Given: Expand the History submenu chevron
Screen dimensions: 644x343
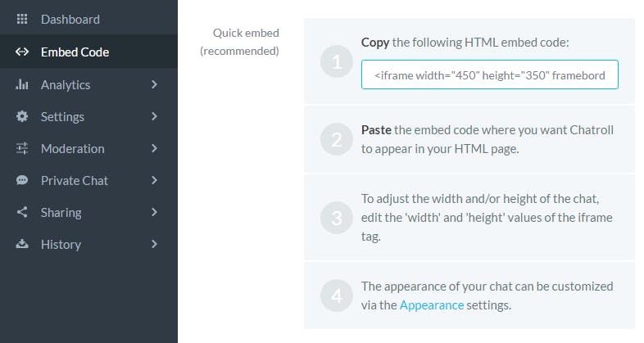Looking at the screenshot, I should pyautogui.click(x=154, y=244).
